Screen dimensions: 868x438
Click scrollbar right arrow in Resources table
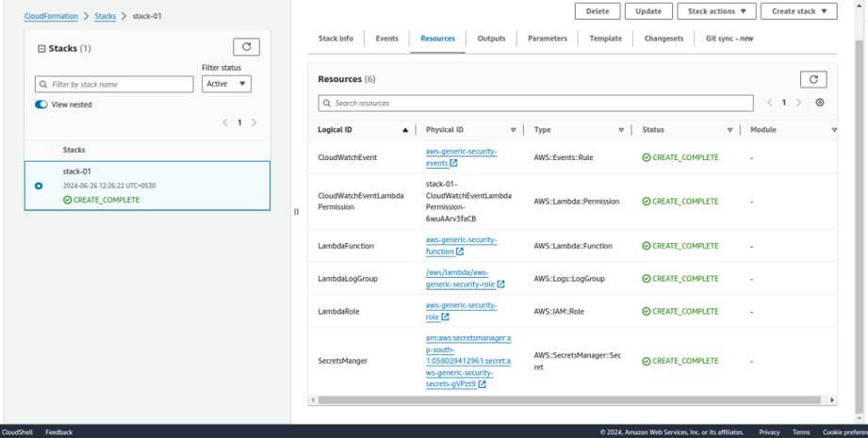coord(832,399)
